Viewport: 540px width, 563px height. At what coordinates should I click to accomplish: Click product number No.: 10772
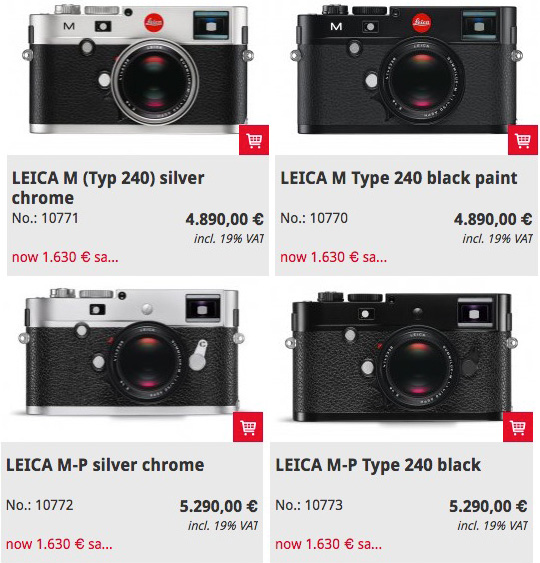pos(39,505)
